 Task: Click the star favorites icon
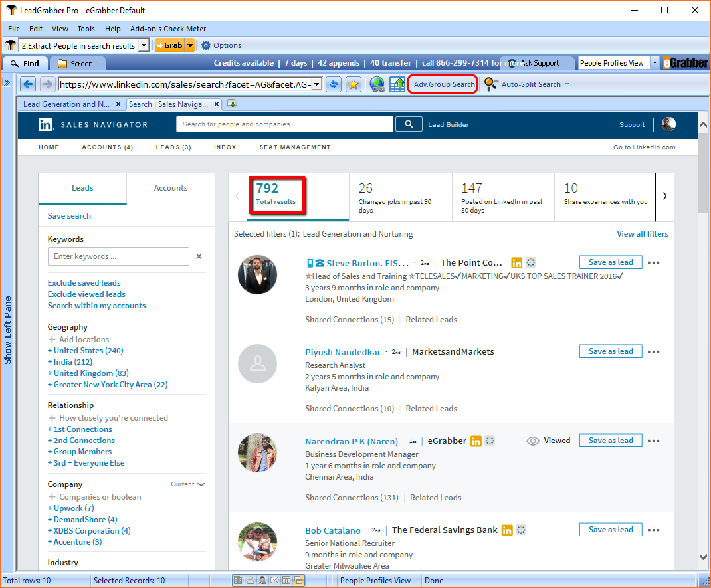click(x=354, y=84)
